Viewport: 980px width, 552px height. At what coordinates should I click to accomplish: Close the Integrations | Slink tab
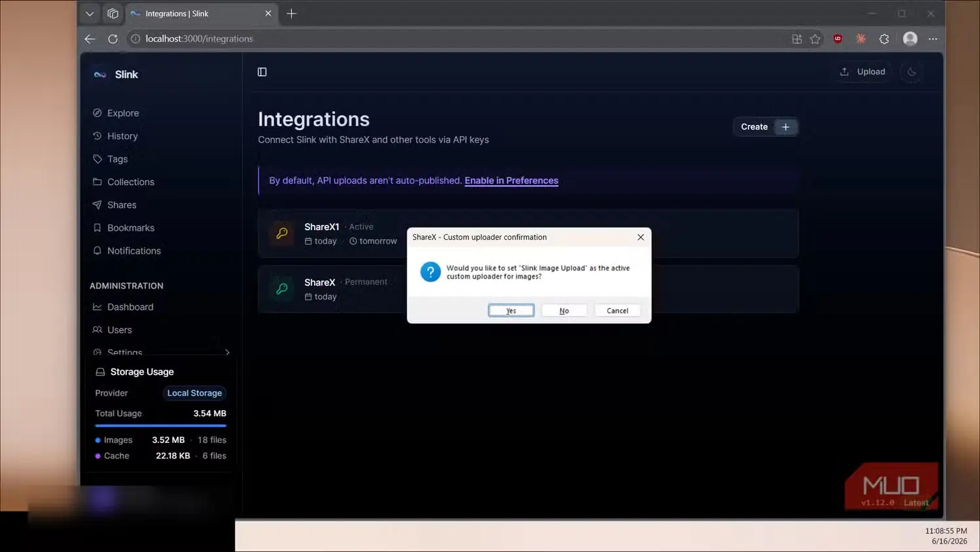pos(268,14)
